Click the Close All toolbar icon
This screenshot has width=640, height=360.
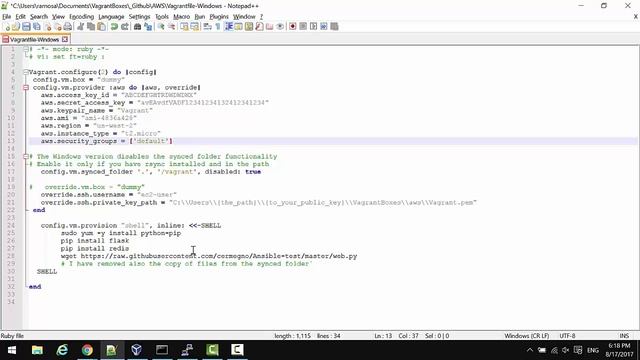coord(58,27)
